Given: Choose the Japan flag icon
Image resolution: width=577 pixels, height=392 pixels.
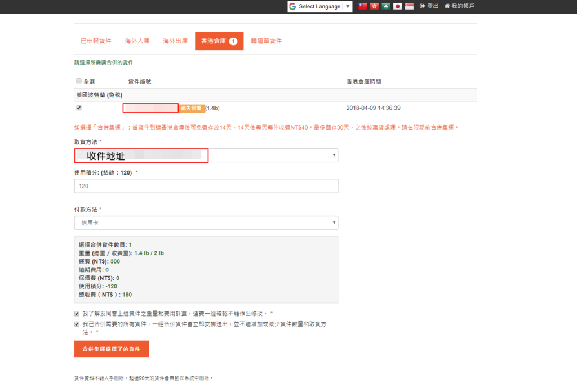Looking at the screenshot, I should click(397, 6).
